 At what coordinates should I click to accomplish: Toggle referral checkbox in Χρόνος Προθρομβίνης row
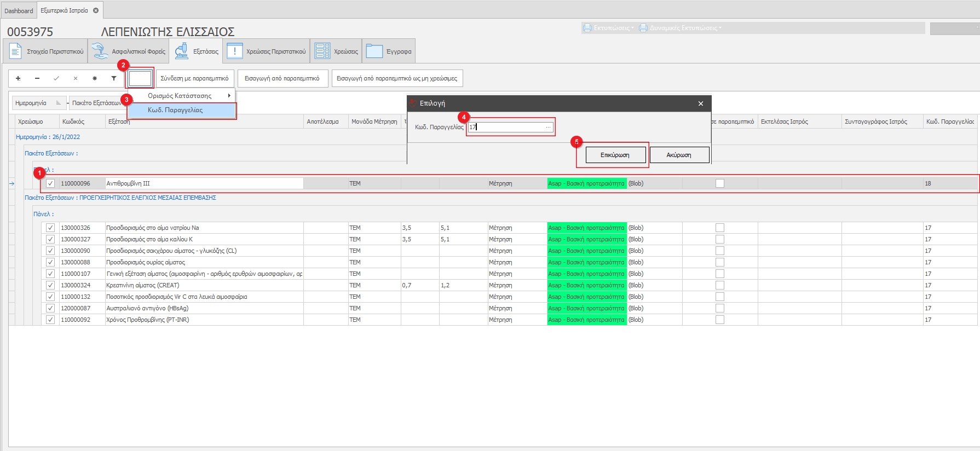(720, 320)
